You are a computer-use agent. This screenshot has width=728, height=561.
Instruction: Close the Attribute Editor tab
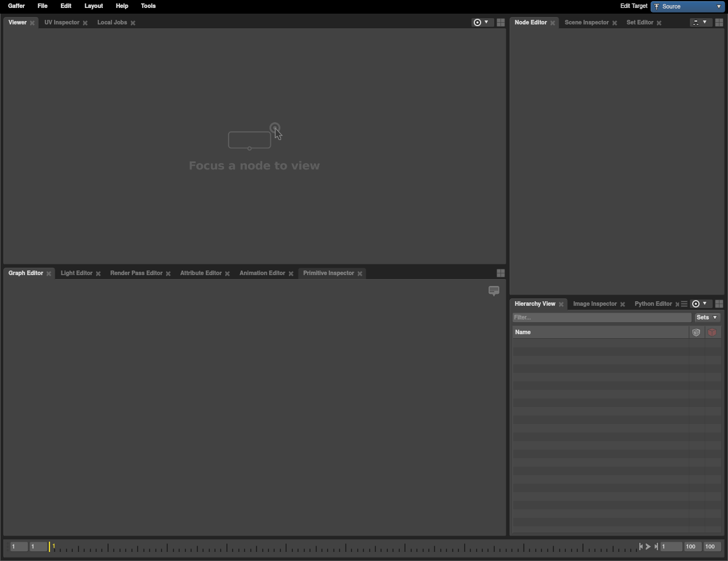coord(227,273)
